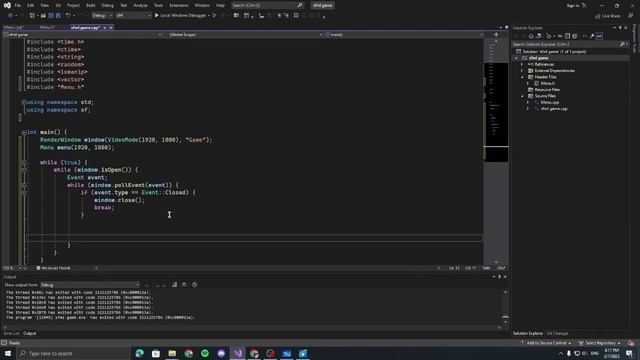This screenshot has height=360, width=640.
Task: Pin the sfml game.cpp tab
Action: pyautogui.click(x=104, y=27)
